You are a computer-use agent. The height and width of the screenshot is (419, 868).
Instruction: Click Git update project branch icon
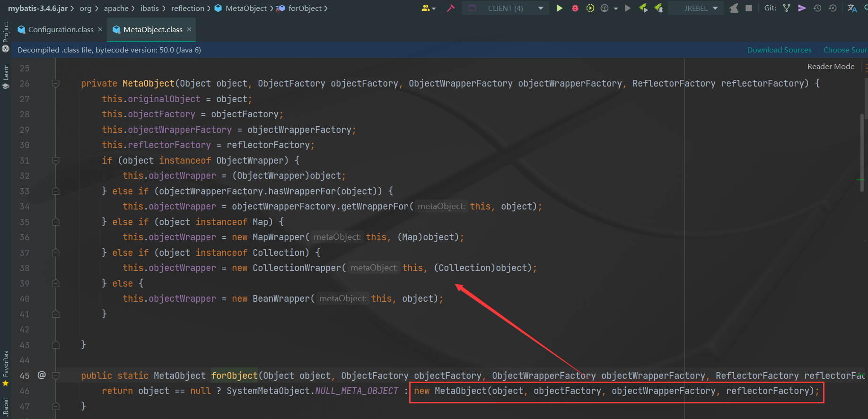[787, 8]
